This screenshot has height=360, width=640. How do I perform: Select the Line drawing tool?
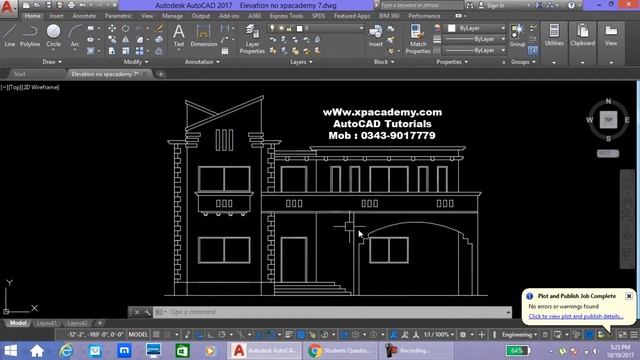[10, 36]
